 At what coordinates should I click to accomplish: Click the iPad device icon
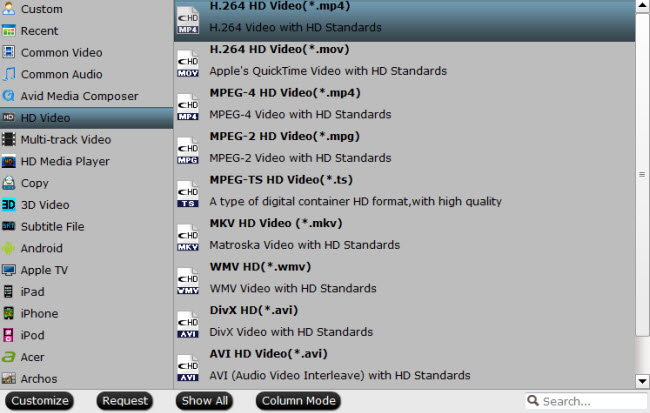click(x=8, y=292)
